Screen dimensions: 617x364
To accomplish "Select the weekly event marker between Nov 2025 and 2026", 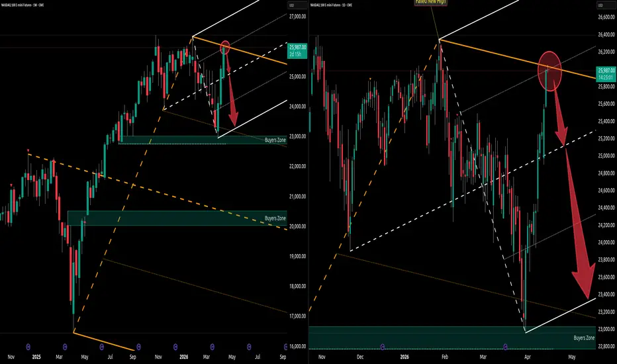I will [175, 347].
